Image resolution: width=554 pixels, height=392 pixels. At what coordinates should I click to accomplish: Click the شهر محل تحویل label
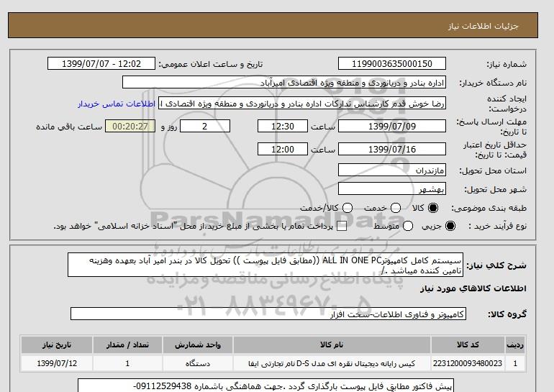pyautogui.click(x=495, y=190)
